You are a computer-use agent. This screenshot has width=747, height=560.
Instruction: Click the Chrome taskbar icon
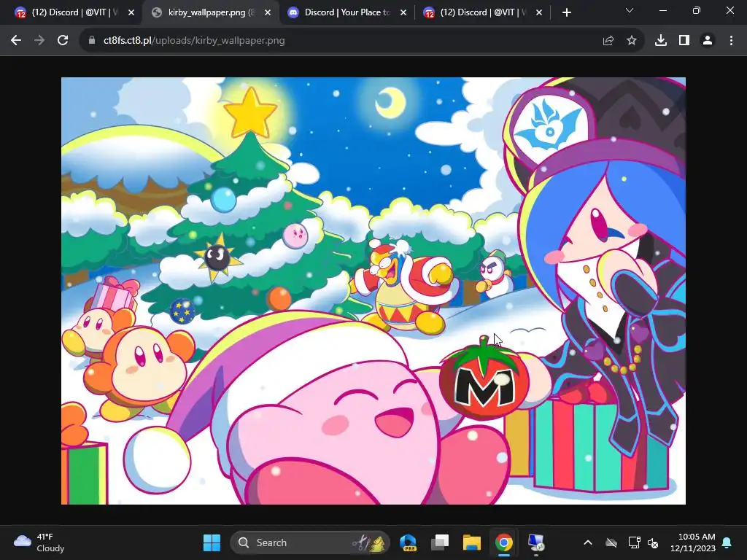tap(503, 542)
